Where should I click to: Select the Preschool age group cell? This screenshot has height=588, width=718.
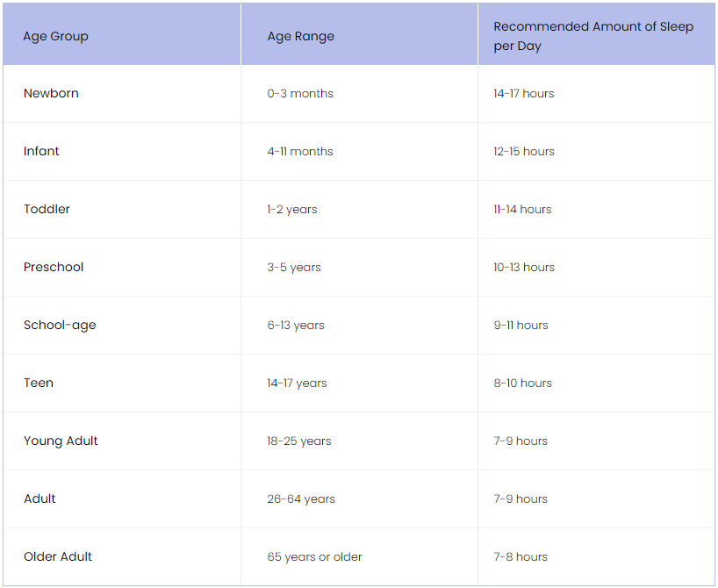pyautogui.click(x=54, y=268)
